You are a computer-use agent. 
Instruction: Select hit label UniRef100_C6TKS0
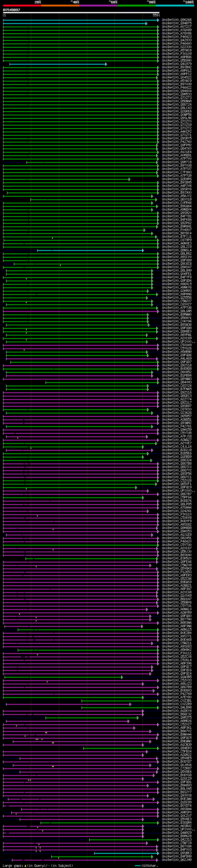coord(176,409)
